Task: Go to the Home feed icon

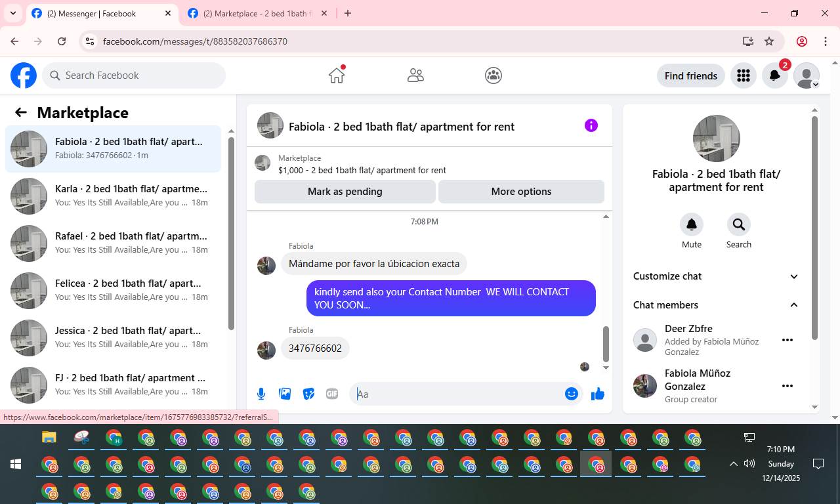Action: tap(337, 75)
